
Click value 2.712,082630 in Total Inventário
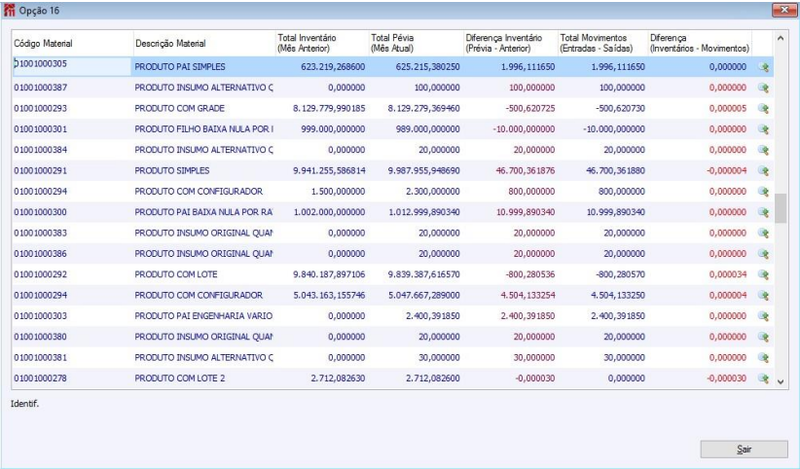(x=338, y=379)
